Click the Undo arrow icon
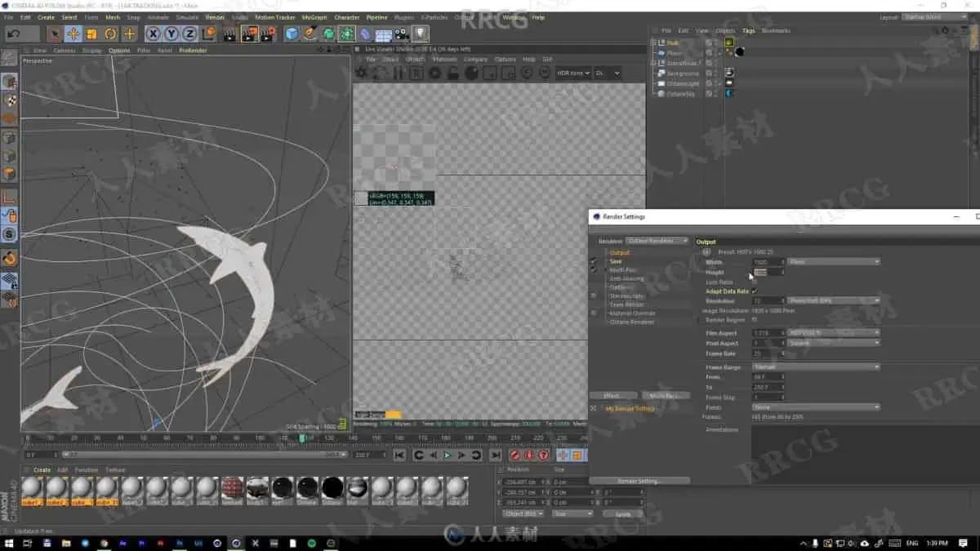This screenshot has width=980, height=551. pyautogui.click(x=13, y=33)
